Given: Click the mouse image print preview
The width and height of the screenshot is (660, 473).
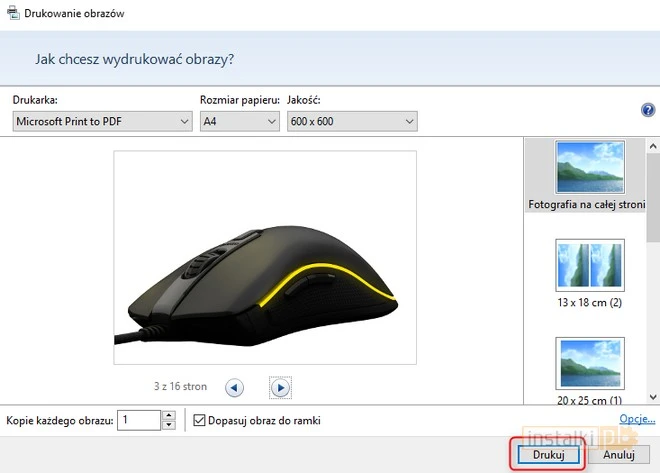Looking at the screenshot, I should (265, 261).
